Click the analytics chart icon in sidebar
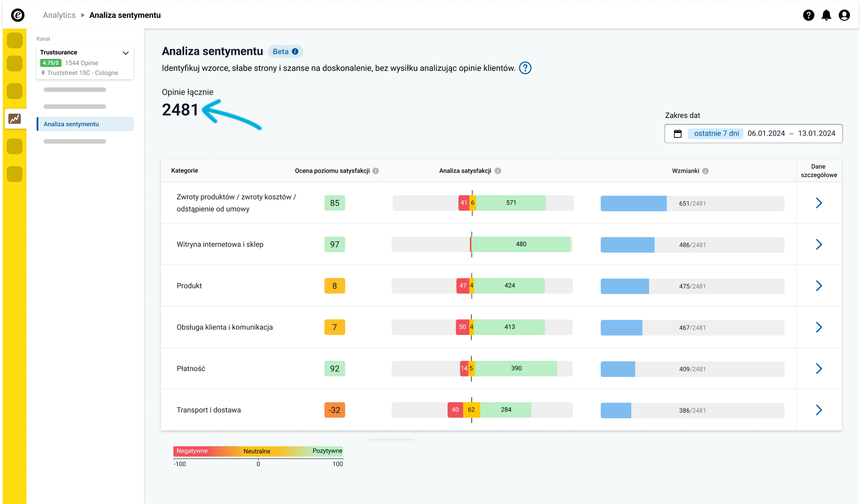The width and height of the screenshot is (868, 504). 15,119
